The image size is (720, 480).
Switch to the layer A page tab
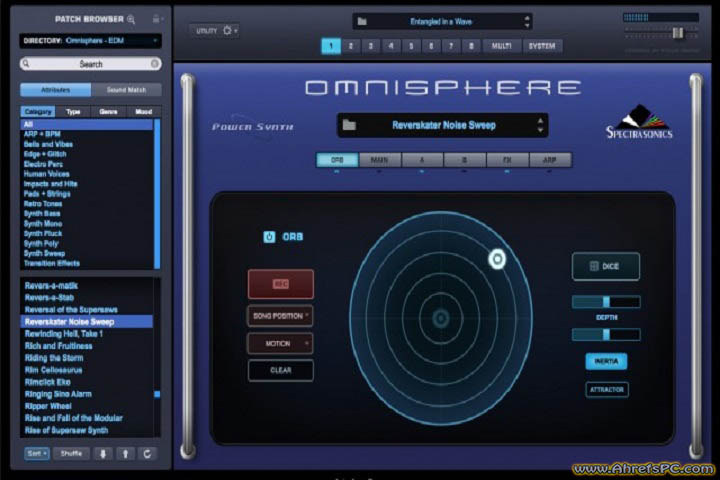pos(422,160)
